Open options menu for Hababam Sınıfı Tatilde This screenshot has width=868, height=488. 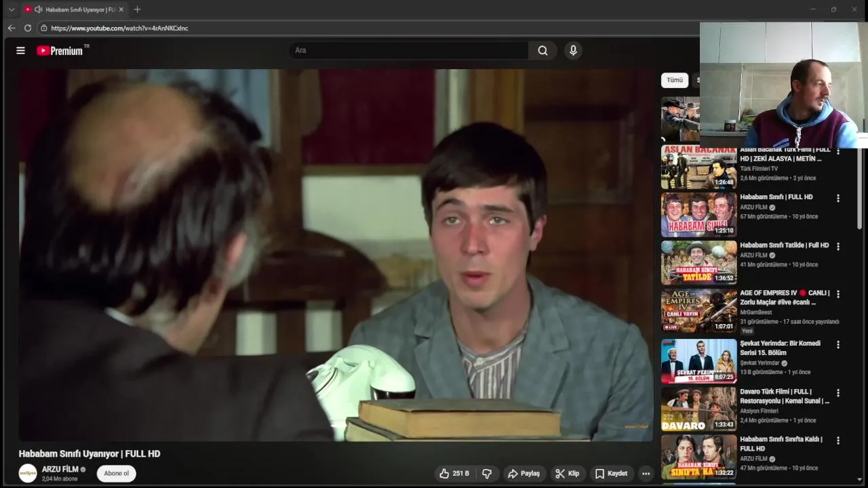[x=838, y=247]
